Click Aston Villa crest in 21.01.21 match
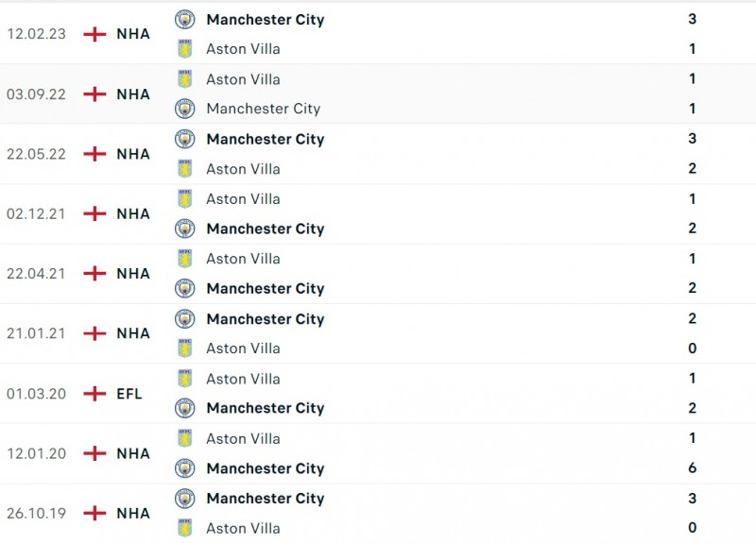Viewport: 756px width, 543px height. tap(185, 348)
